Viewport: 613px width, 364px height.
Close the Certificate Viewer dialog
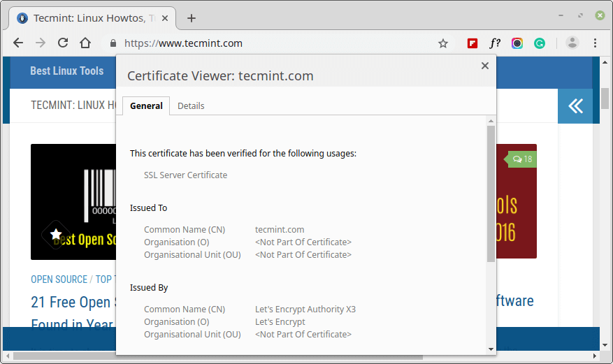484,66
